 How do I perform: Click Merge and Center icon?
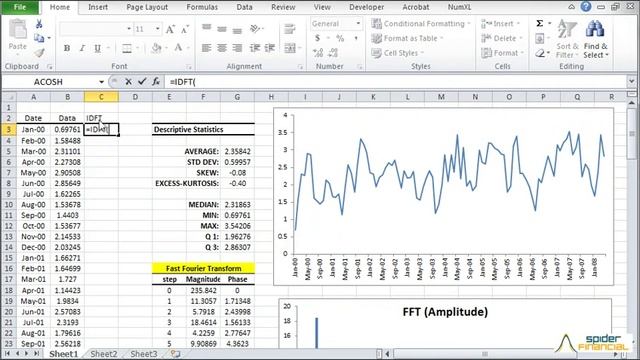click(x=290, y=48)
